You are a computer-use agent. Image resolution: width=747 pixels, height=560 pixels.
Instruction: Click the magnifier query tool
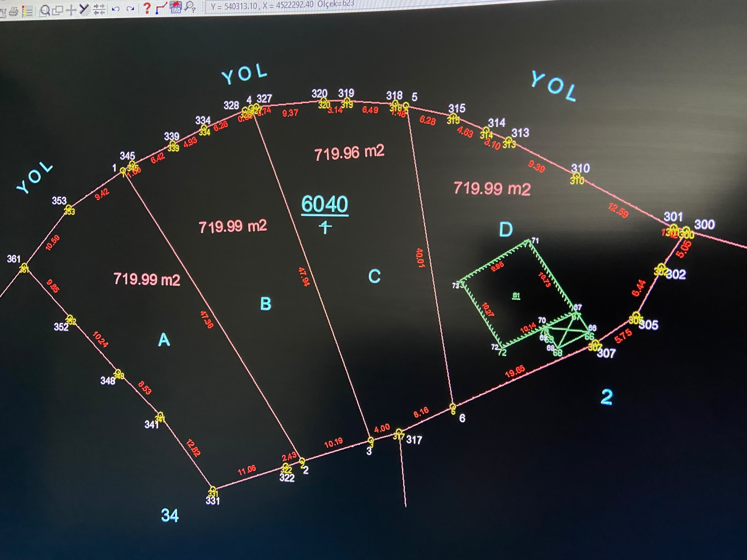[190, 7]
